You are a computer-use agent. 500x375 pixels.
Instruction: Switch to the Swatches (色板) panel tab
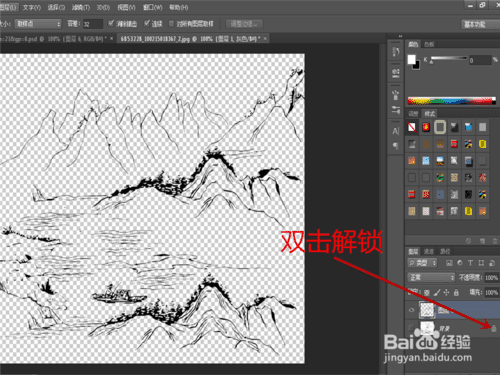tap(429, 44)
